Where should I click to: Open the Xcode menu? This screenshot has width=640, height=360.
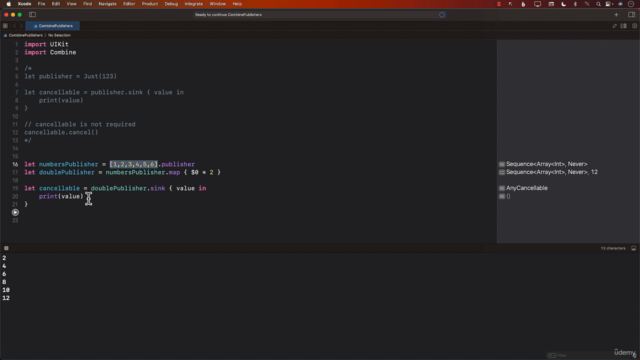24,4
